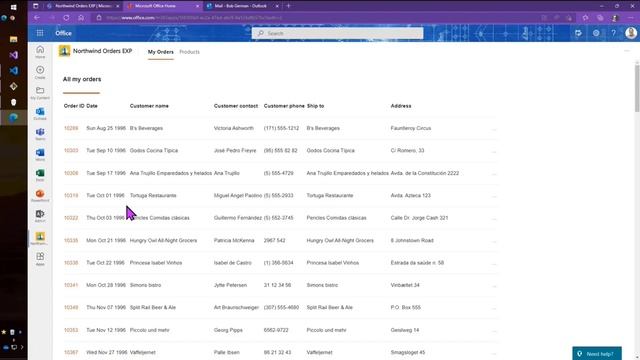This screenshot has height=360, width=640.
Task: Click the Georg Pipps contact cell
Action: point(228,330)
